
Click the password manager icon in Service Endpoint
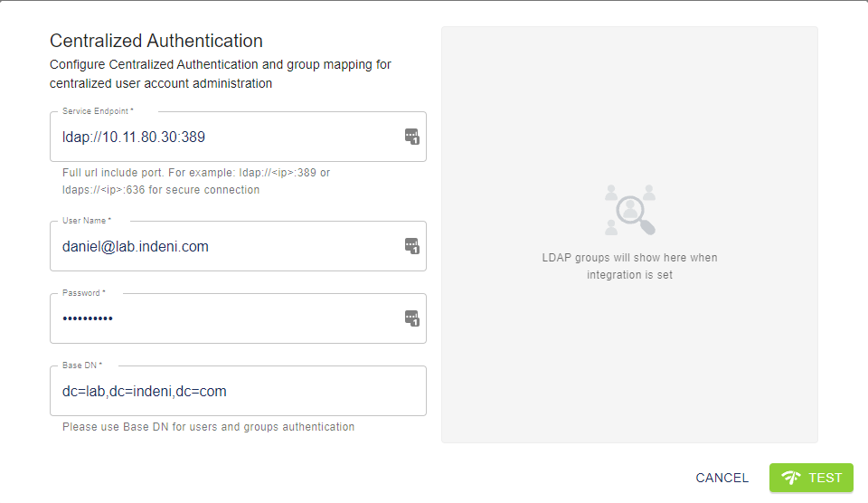[x=411, y=137]
